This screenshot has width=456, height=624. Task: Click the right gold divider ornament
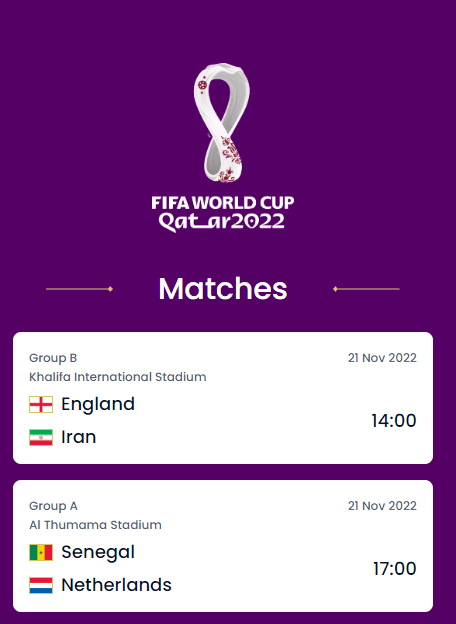(366, 289)
